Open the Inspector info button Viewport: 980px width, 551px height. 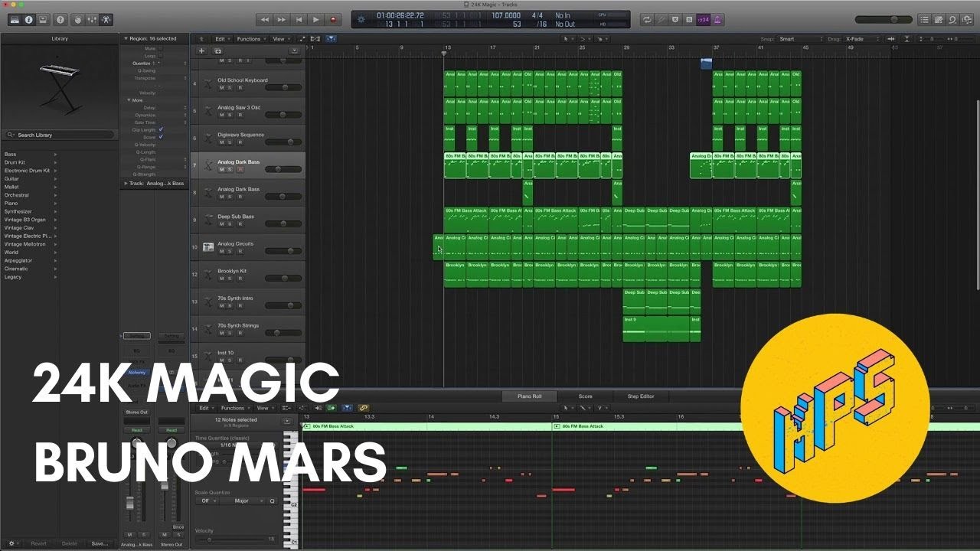pyautogui.click(x=29, y=19)
